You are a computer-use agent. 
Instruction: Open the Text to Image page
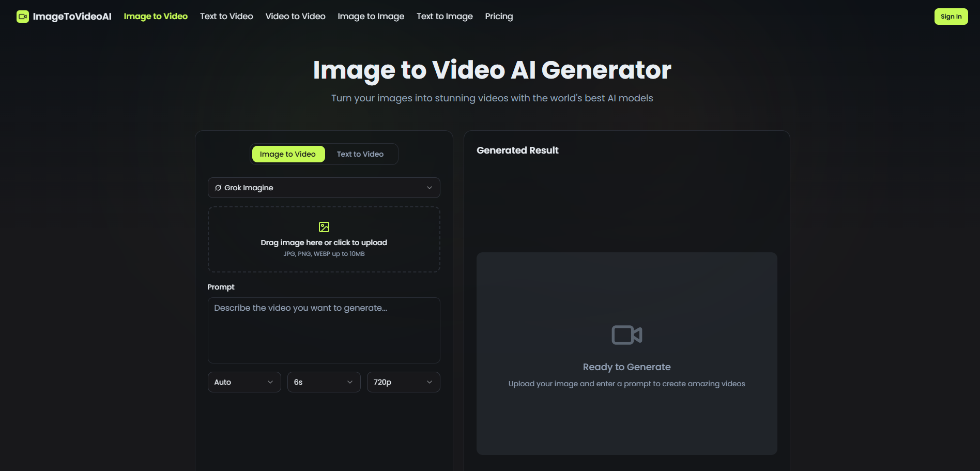(x=445, y=16)
